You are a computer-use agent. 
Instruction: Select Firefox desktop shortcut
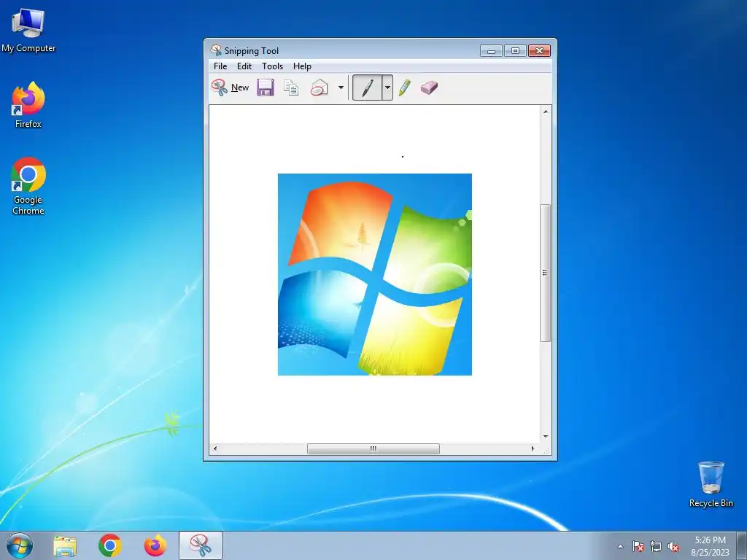tap(28, 105)
